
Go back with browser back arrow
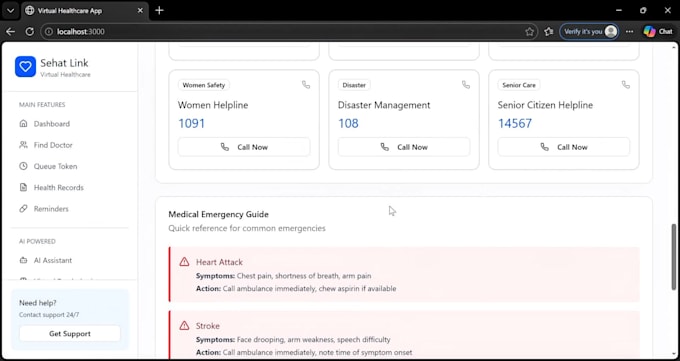tap(10, 32)
